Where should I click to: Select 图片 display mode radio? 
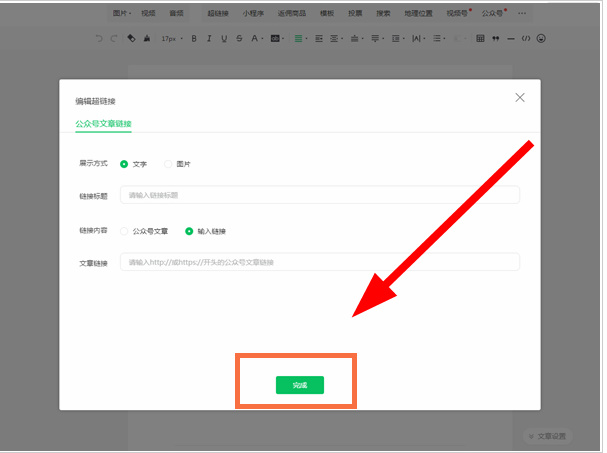click(168, 164)
